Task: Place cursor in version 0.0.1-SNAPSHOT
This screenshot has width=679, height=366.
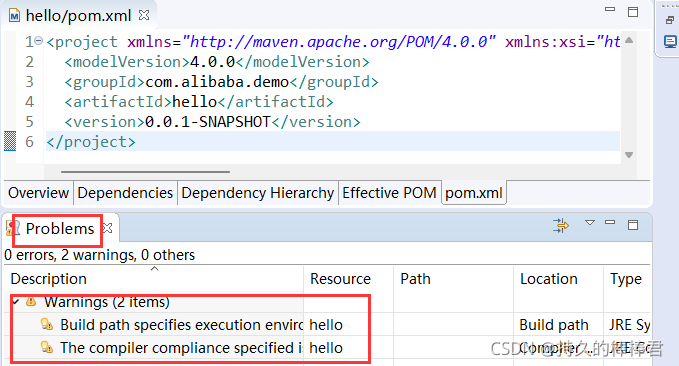Action: click(x=208, y=122)
